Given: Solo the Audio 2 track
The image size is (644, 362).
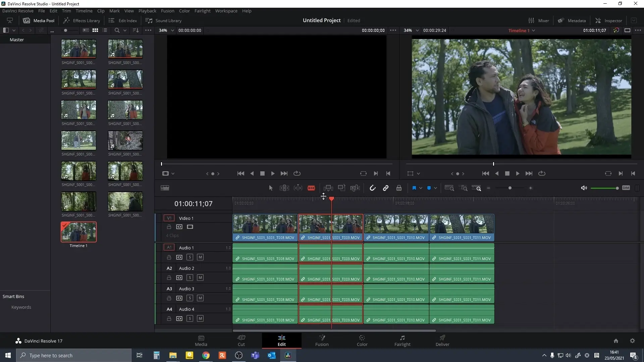Looking at the screenshot, I should [x=190, y=278].
